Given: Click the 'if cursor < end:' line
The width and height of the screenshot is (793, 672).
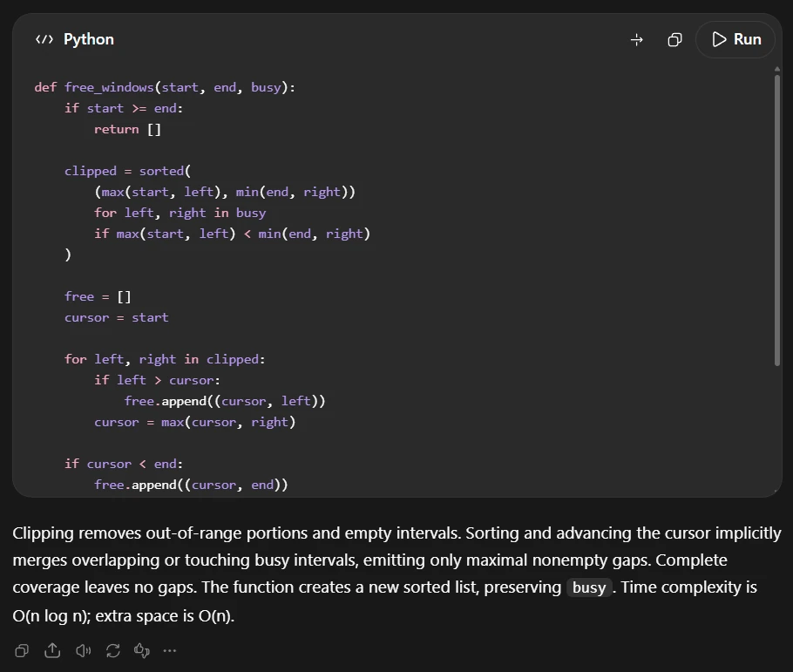Looking at the screenshot, I should [124, 464].
